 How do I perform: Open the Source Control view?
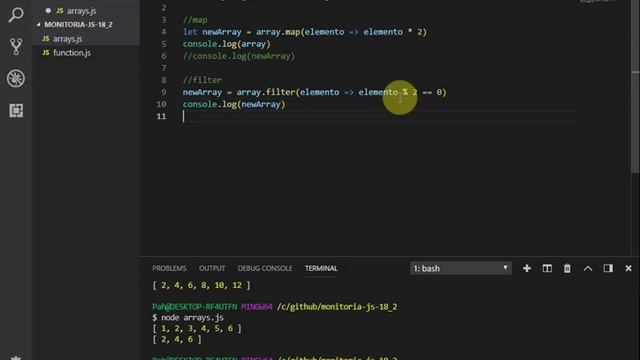(x=16, y=47)
